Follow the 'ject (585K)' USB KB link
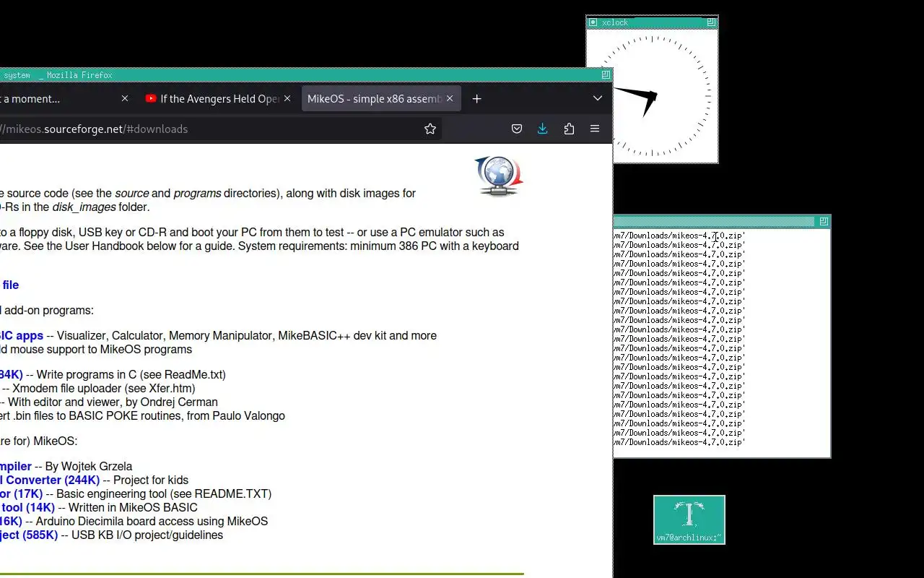924x578 pixels. tap(29, 535)
